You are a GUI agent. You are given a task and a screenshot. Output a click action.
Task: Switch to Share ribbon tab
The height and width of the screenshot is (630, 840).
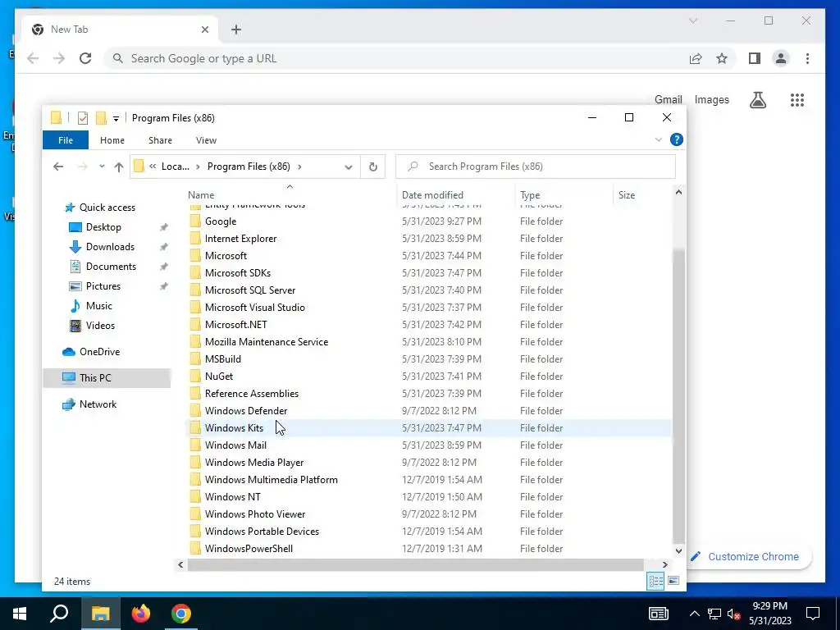[x=160, y=140]
